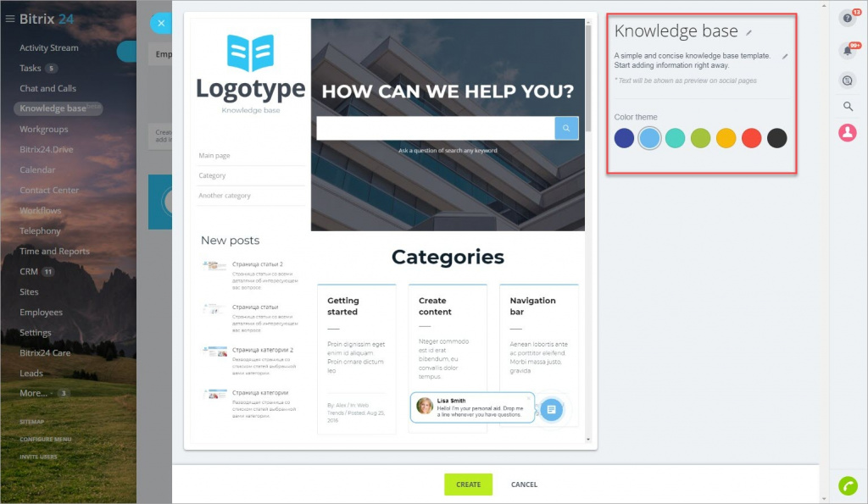Viewport: 868px width, 504px height.
Task: Select the green color theme
Action: click(x=700, y=138)
